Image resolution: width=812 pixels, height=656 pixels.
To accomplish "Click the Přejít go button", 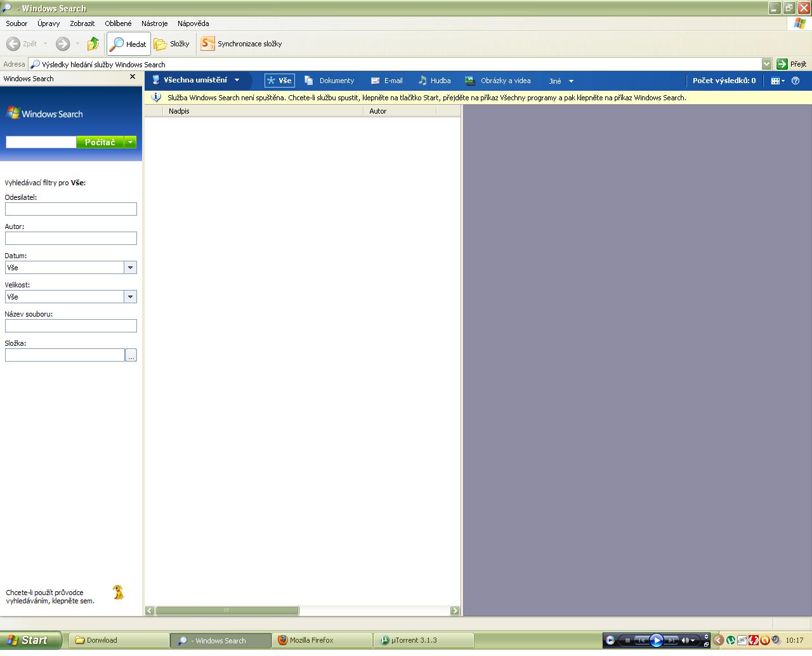I will [792, 64].
